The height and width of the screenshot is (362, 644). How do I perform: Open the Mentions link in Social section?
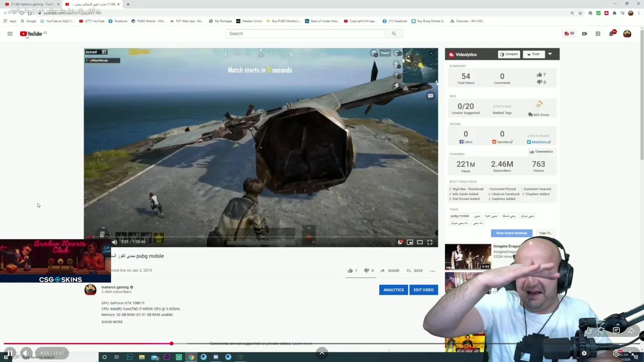(x=539, y=142)
